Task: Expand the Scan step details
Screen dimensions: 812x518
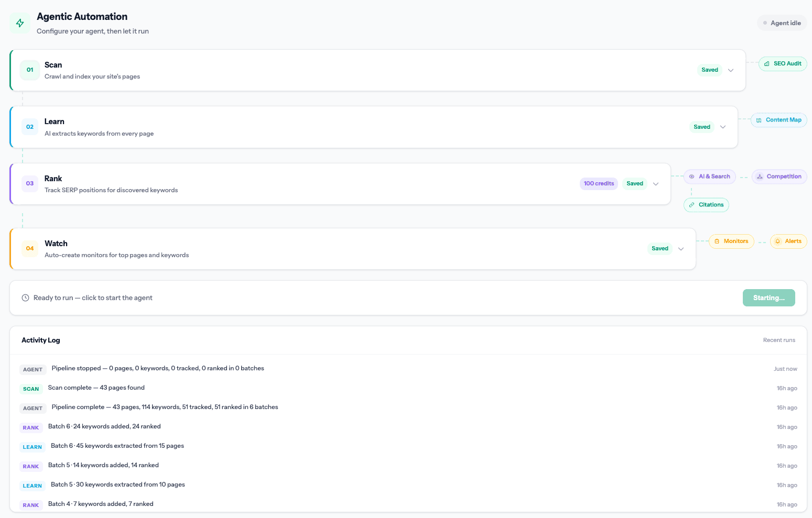Action: point(731,70)
